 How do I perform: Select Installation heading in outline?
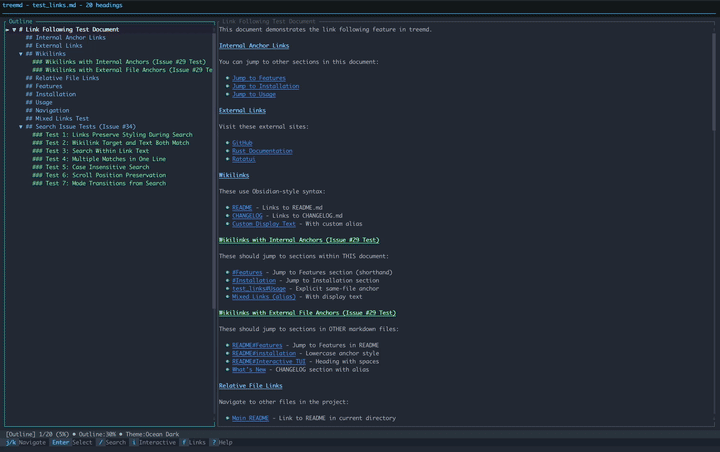pos(51,94)
